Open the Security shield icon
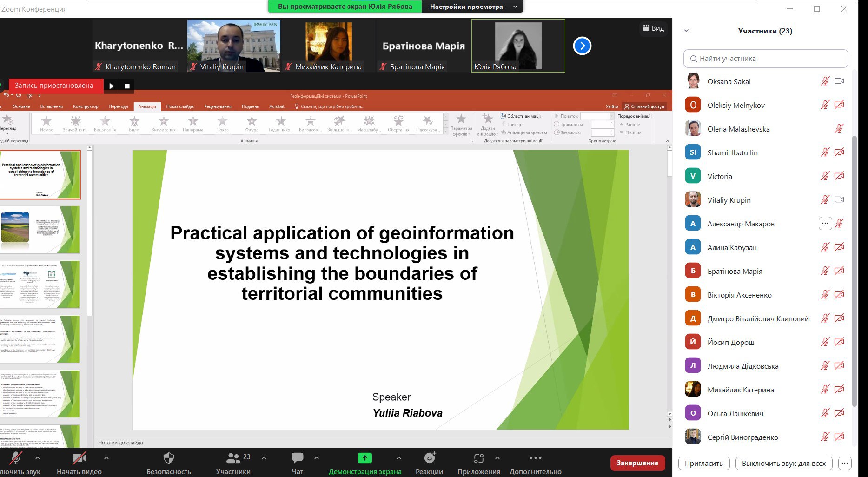 [x=169, y=458]
